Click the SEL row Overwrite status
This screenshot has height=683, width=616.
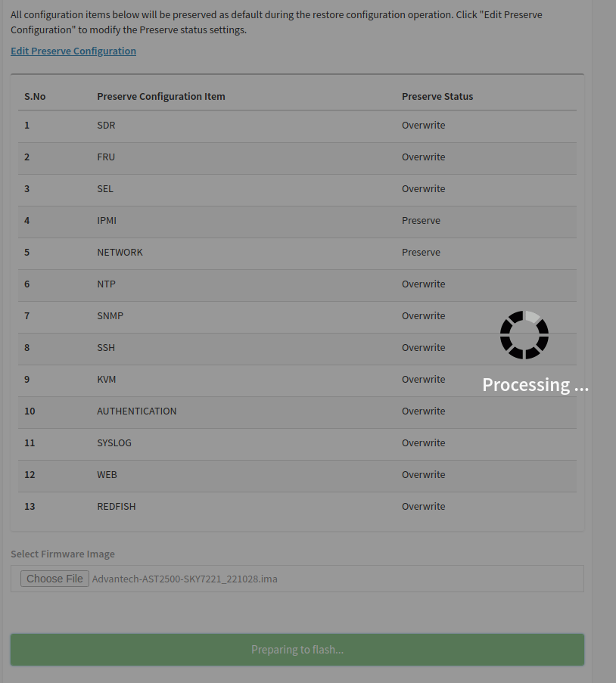pos(423,188)
